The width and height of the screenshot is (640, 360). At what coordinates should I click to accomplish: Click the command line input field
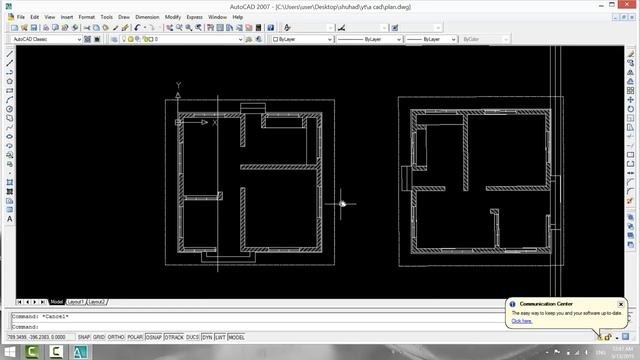pos(257,327)
